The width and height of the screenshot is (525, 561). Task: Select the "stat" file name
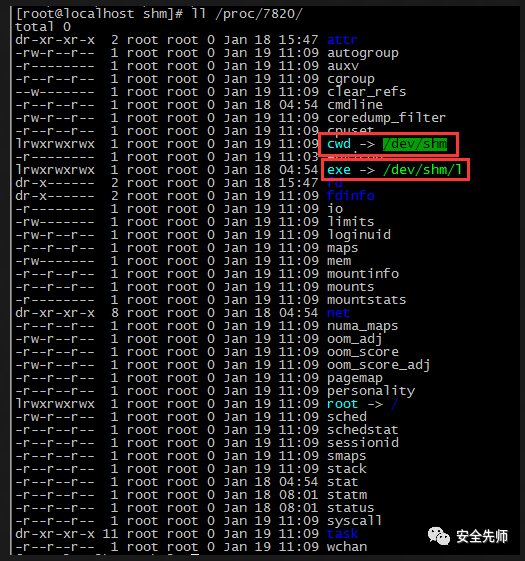[342, 482]
